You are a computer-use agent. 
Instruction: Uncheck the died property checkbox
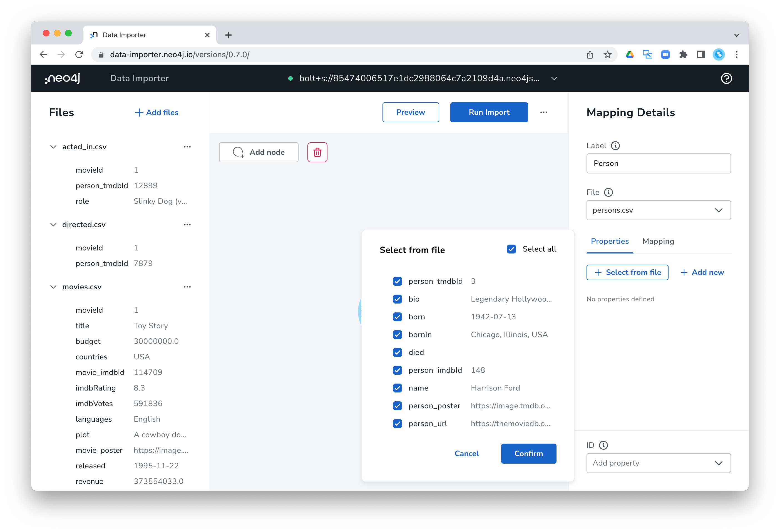(397, 352)
